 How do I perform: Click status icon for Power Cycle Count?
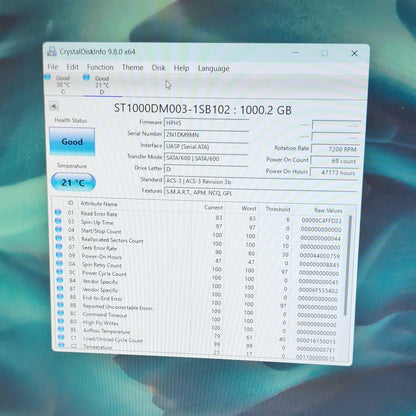pyautogui.click(x=60, y=272)
